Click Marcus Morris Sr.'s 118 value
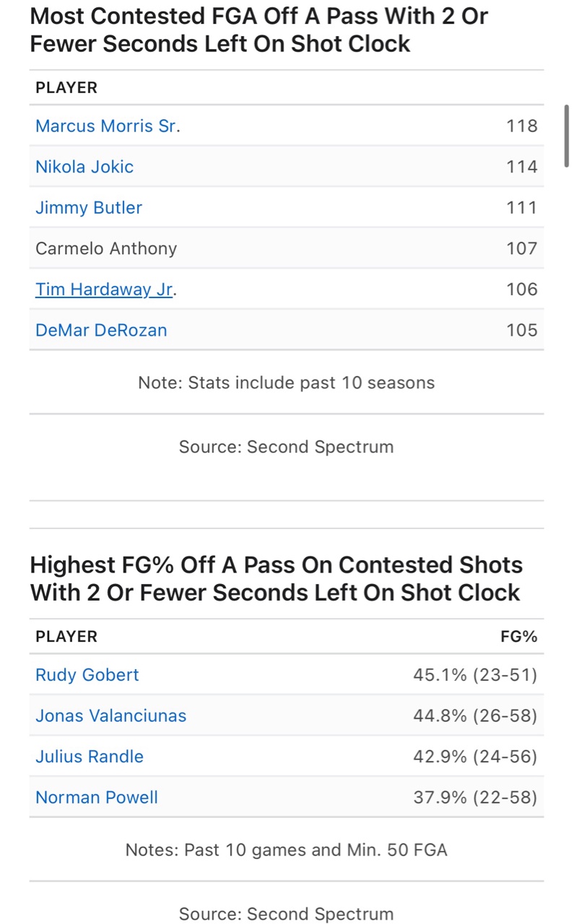The height and width of the screenshot is (924, 574). [x=522, y=126]
